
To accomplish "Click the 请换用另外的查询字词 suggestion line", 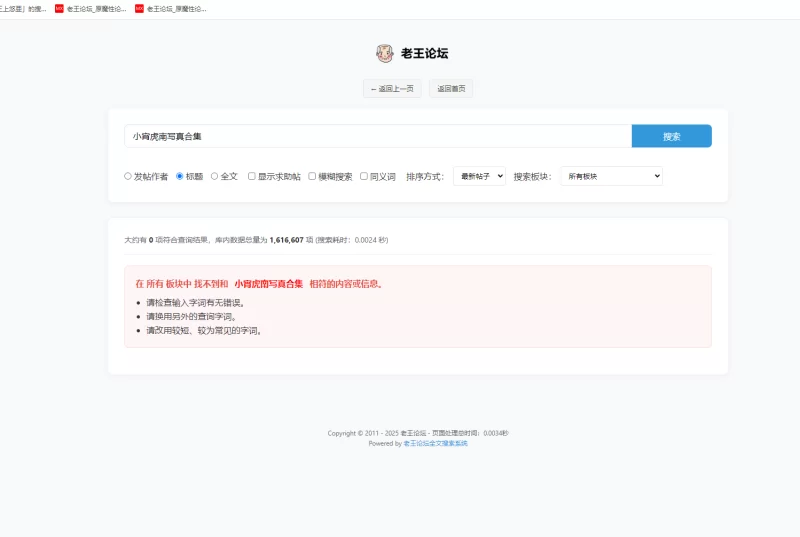I will pos(192,317).
